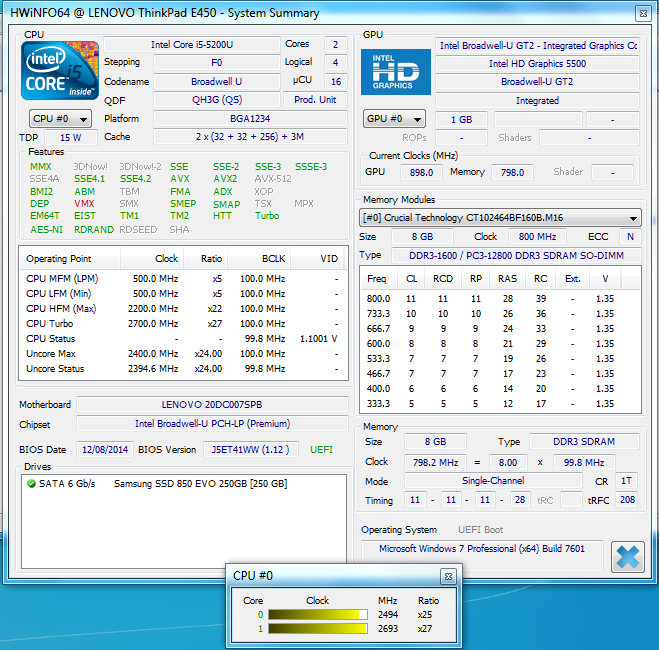Click the cache 2 x (32 + 32 + 256) + 3M field

pyautogui.click(x=250, y=137)
